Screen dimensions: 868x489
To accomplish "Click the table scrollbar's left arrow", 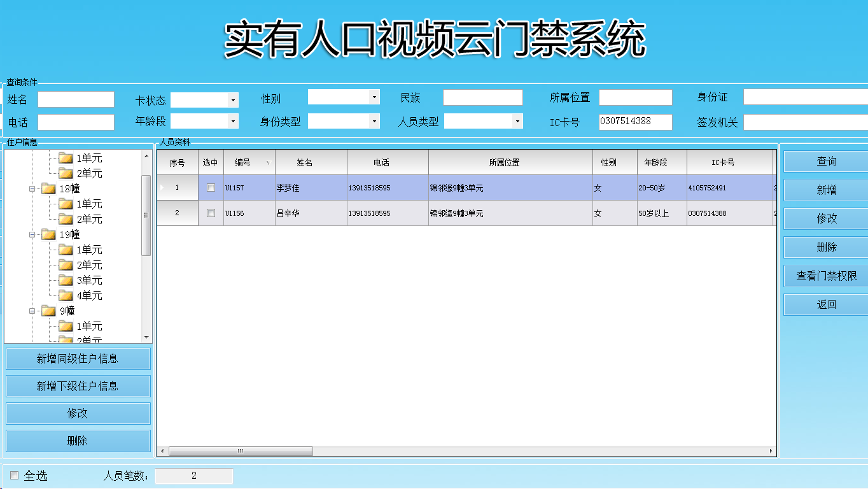I will pyautogui.click(x=162, y=451).
